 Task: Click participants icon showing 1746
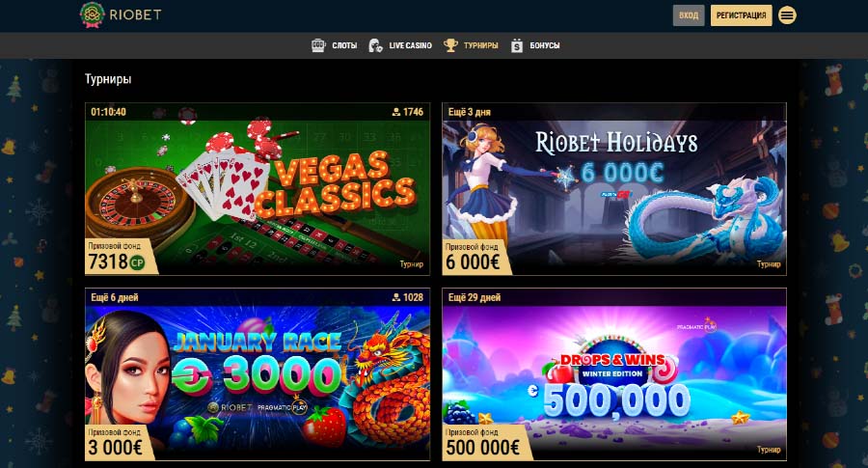click(395, 112)
